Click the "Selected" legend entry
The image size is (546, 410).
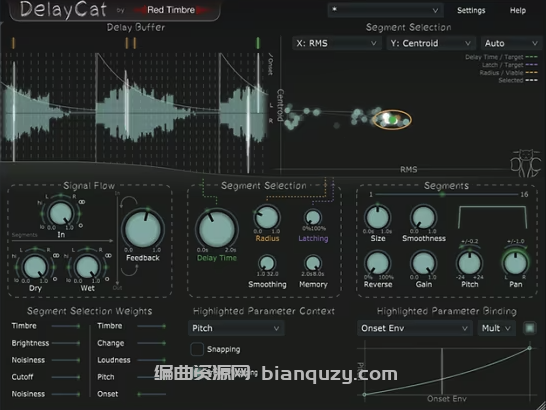coord(518,80)
